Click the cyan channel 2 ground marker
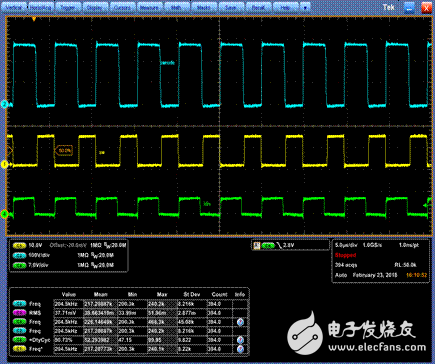 tap(4, 104)
